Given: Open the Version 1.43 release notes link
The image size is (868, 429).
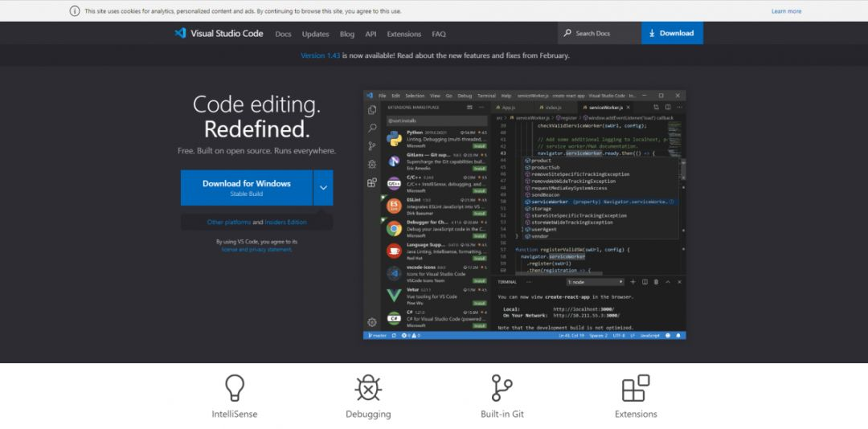Looking at the screenshot, I should tap(321, 56).
